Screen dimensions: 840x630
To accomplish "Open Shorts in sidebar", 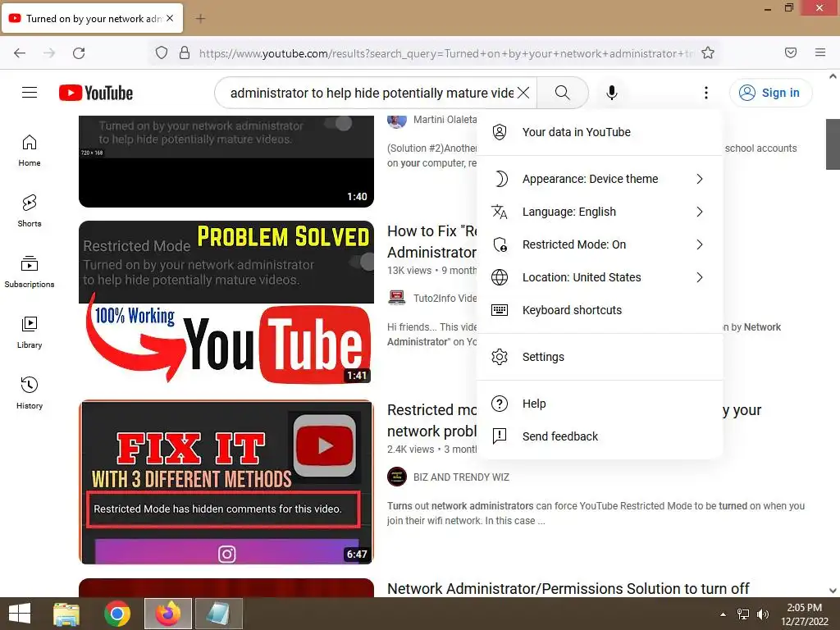I will click(x=30, y=211).
